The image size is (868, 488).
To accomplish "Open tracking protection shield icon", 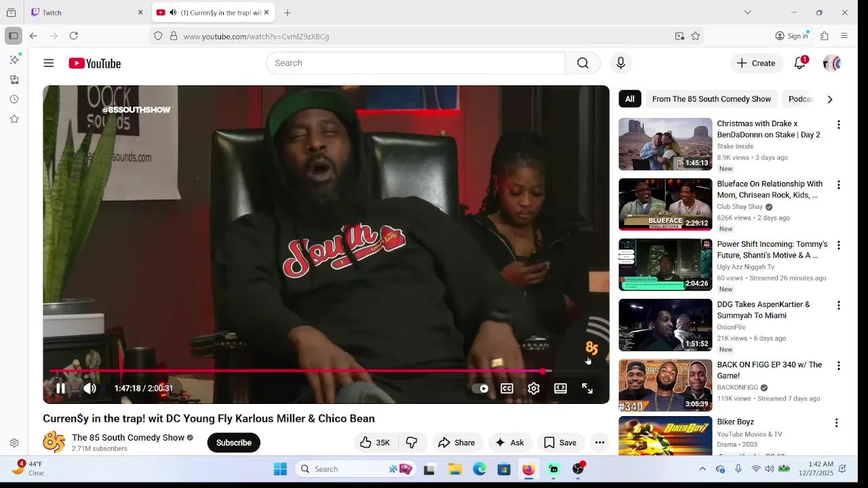I will tap(158, 36).
